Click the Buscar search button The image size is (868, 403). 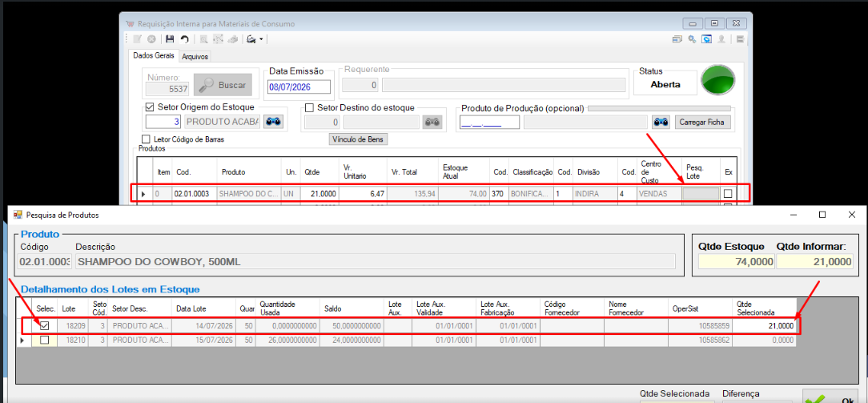(223, 85)
